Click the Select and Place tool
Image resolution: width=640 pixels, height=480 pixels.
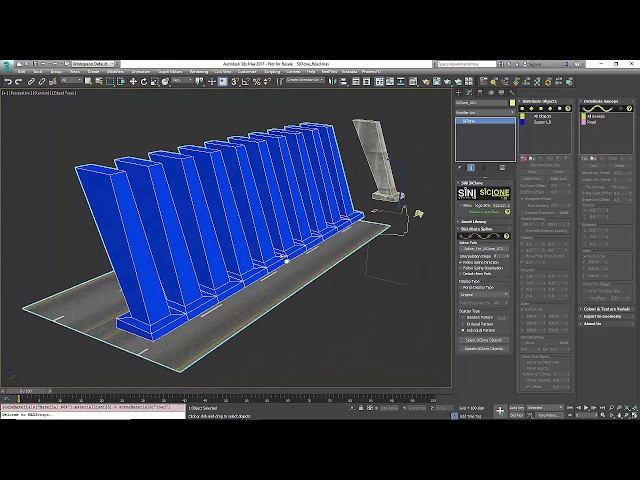(x=165, y=82)
